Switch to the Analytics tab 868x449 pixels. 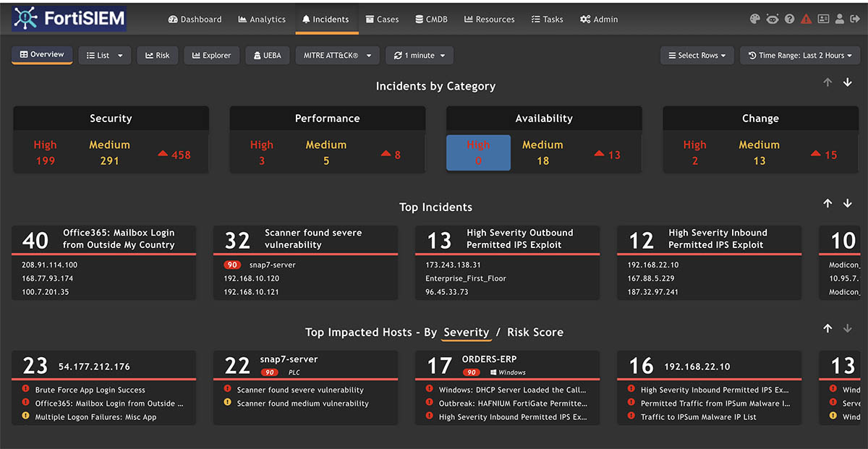[261, 20]
